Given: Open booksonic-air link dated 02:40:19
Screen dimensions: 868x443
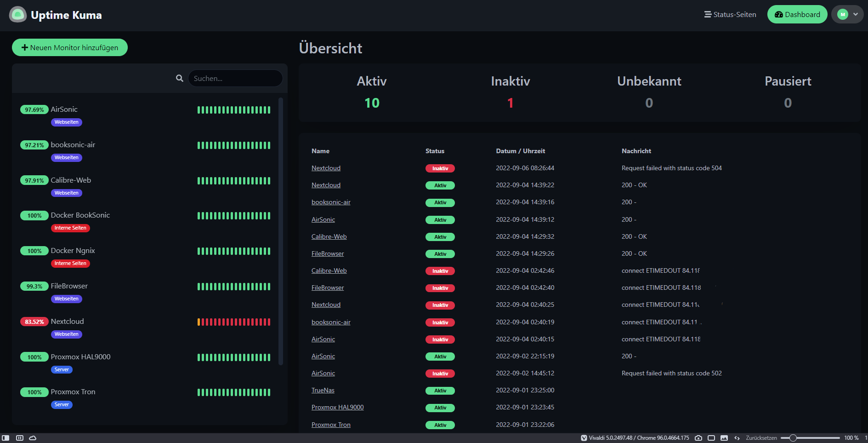Looking at the screenshot, I should [x=331, y=322].
